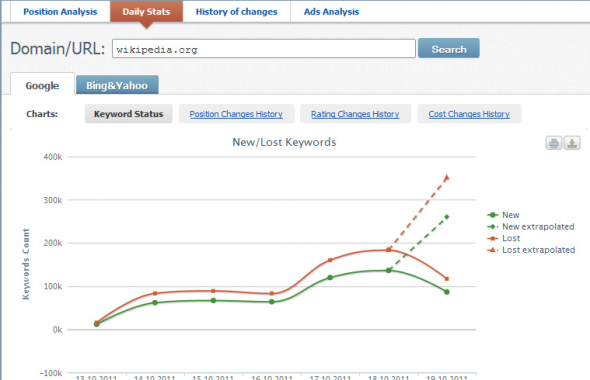Click the New/Lost Keywords chart title
The height and width of the screenshot is (380, 590).
(284, 142)
